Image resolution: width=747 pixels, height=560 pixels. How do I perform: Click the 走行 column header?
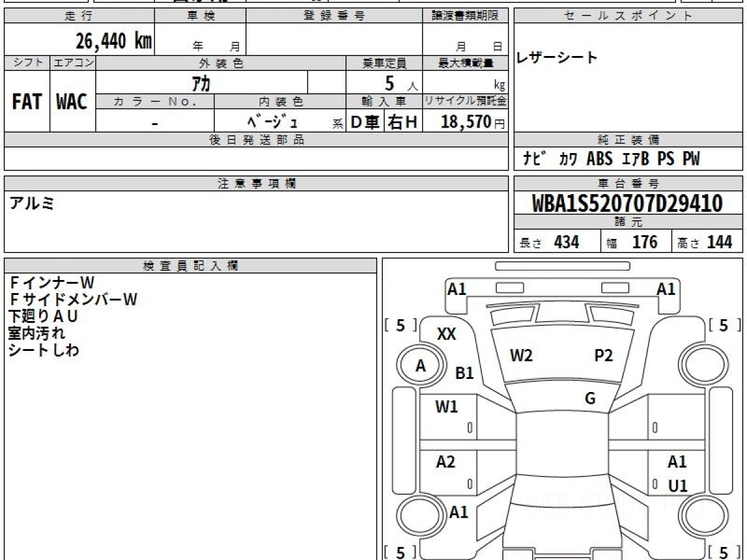[79, 17]
